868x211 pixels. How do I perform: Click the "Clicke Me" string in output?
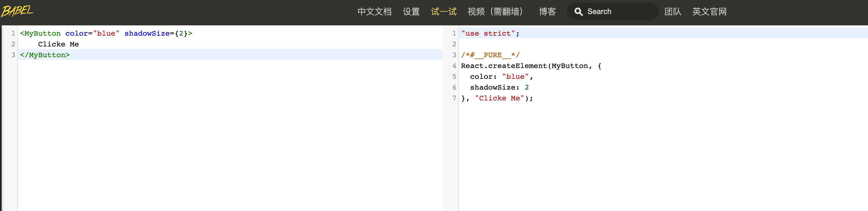point(499,98)
